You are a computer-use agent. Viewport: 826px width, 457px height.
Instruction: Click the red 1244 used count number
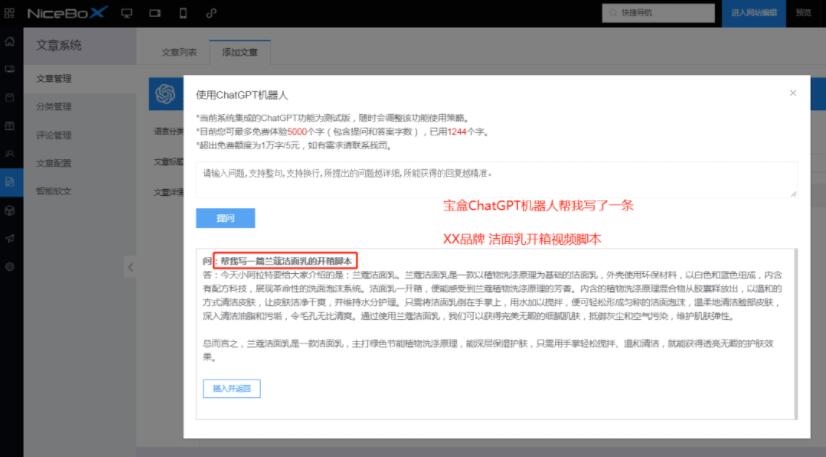[x=457, y=132]
